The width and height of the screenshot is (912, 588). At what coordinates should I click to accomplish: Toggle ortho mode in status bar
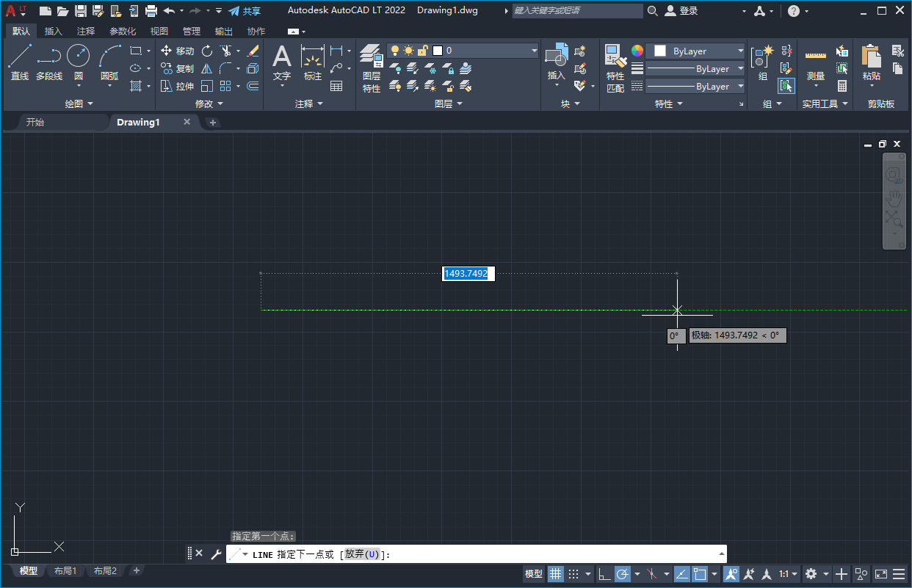pyautogui.click(x=604, y=574)
